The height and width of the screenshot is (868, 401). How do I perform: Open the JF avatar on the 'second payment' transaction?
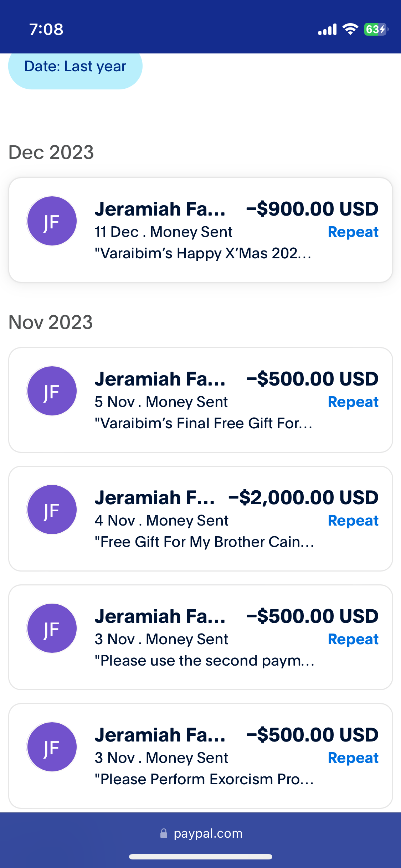52,628
